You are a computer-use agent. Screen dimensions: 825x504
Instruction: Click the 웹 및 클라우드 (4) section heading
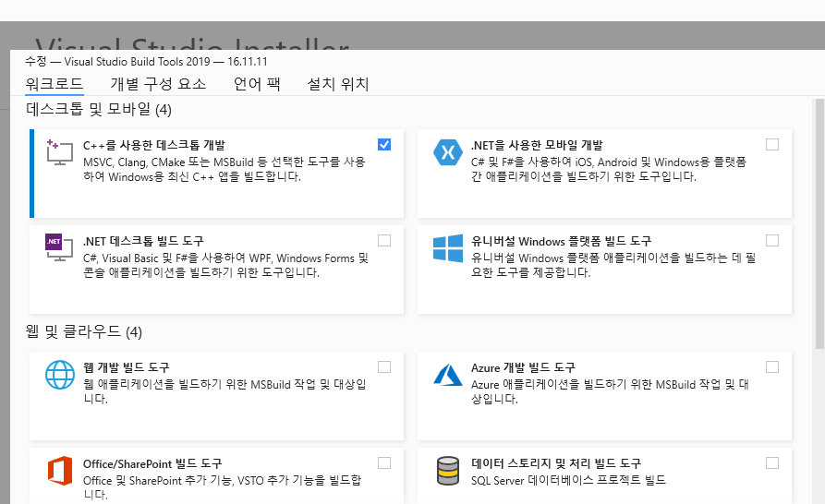pos(84,331)
